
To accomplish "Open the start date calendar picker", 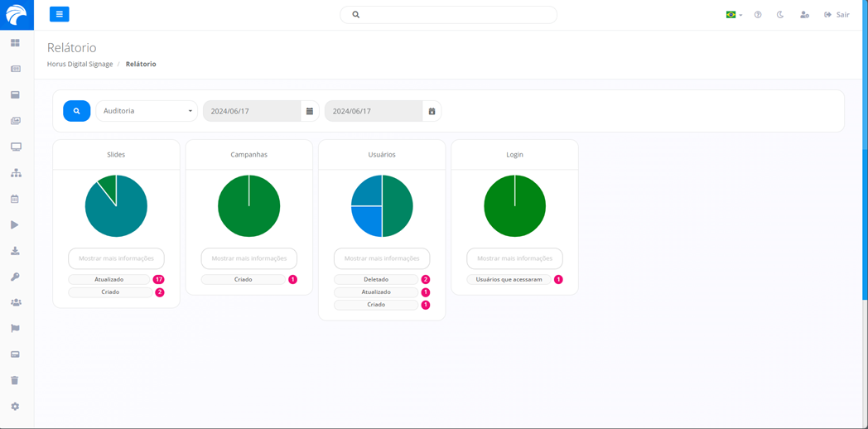I will pyautogui.click(x=310, y=111).
